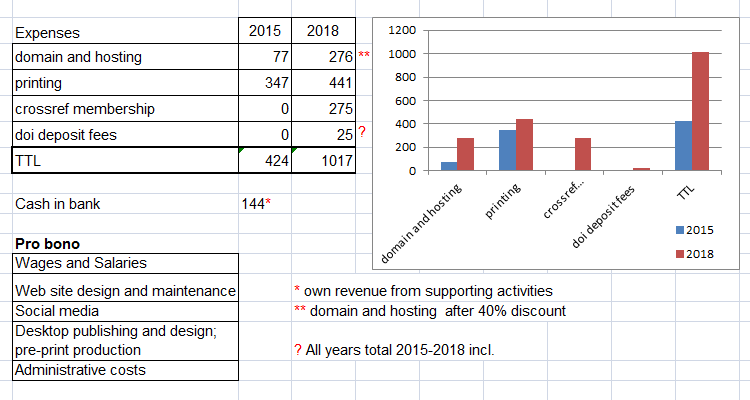Select 'Wages and Salaries' cell
The width and height of the screenshot is (750, 400).
[125, 263]
